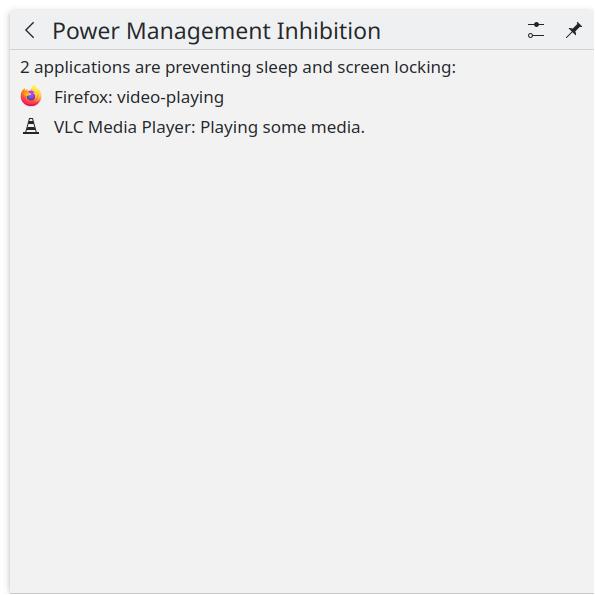Click the VLC traffic cone icon

[31, 126]
